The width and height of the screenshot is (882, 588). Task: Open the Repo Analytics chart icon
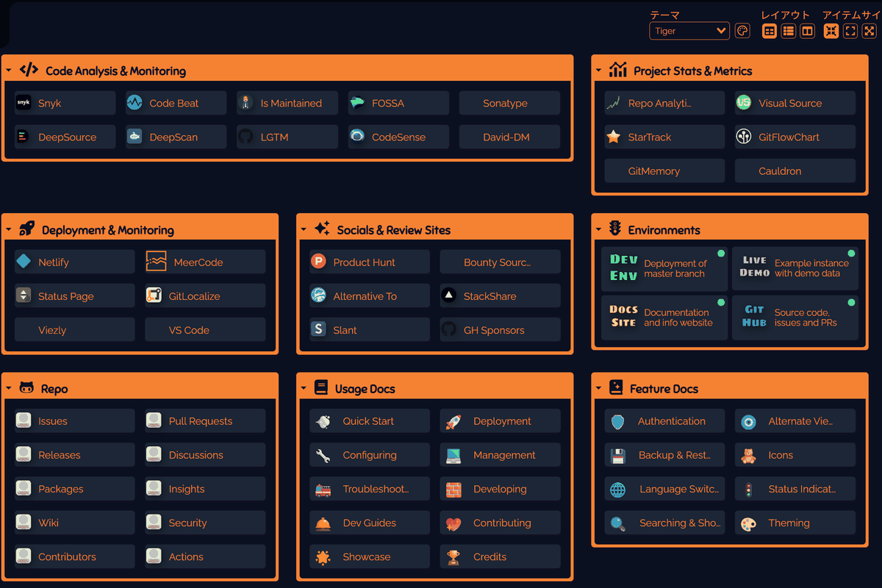point(613,103)
